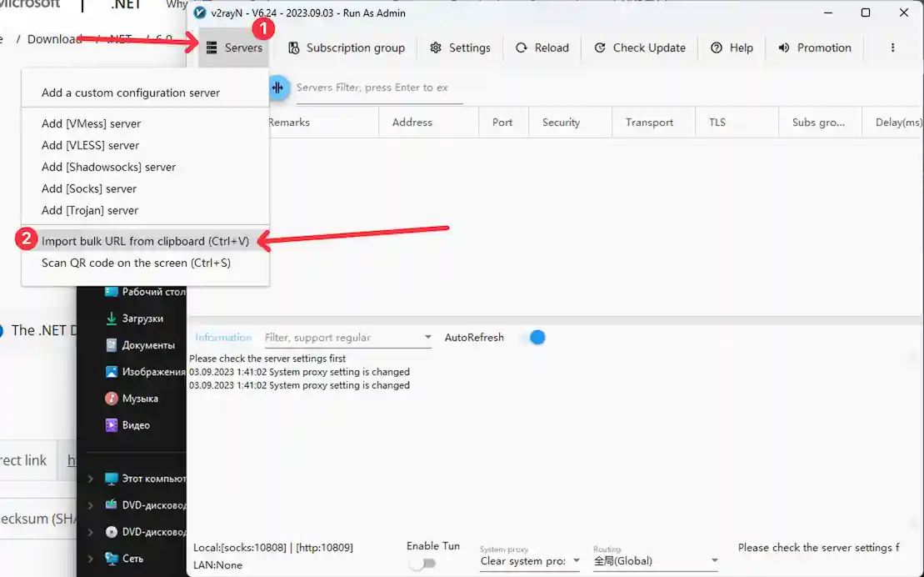Open the three-dot overflow menu

(x=892, y=48)
